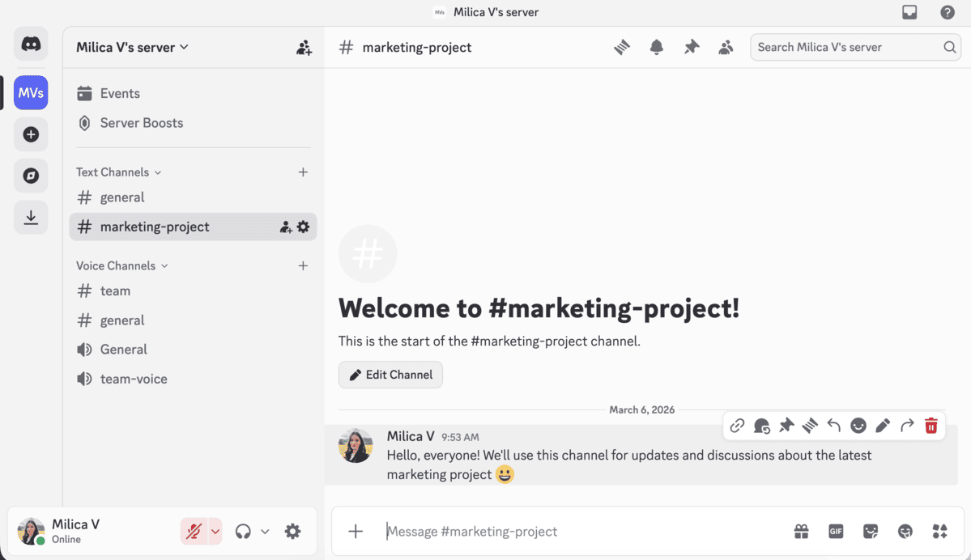
Task: Toggle deafen with the headphones icon
Action: pyautogui.click(x=243, y=532)
